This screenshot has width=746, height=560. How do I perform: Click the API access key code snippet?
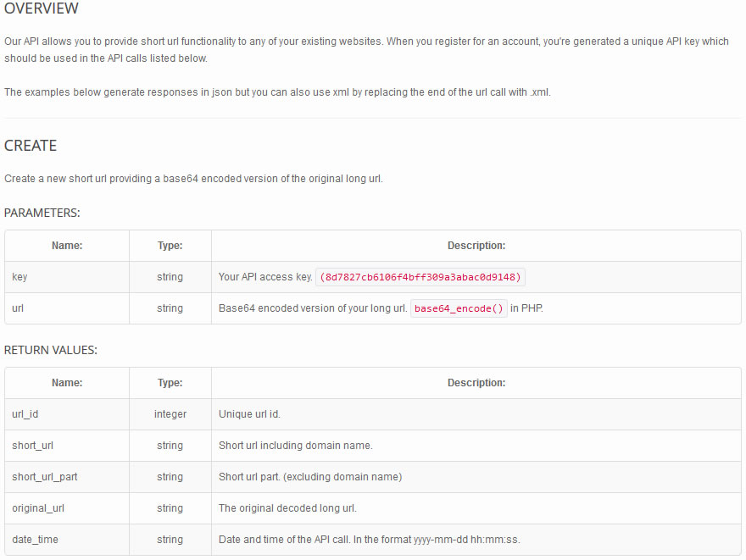click(x=420, y=277)
